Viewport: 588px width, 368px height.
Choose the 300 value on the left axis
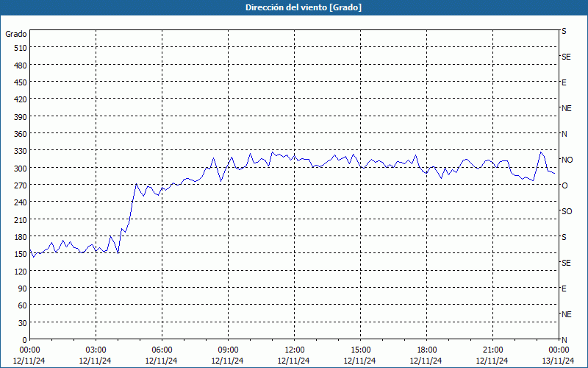coord(21,169)
